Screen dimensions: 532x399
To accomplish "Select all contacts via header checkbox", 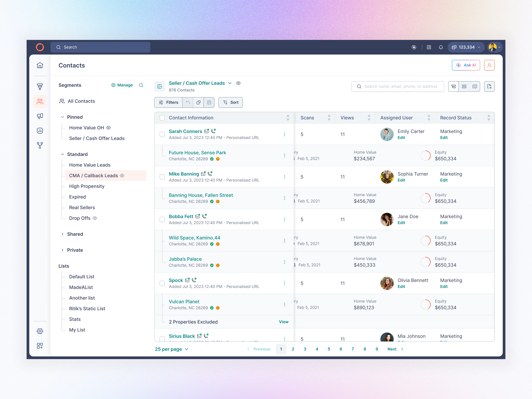I will coord(162,118).
